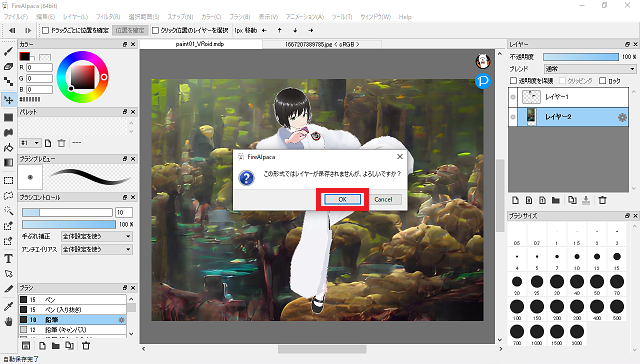
Task: Toggle visibility of レイヤー2
Action: (513, 117)
